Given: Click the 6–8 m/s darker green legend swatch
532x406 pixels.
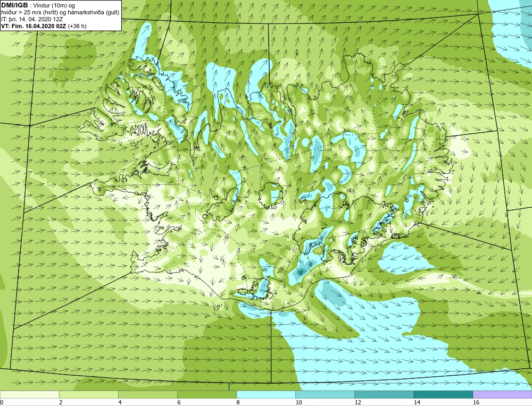Looking at the screenshot, I should (x=207, y=394).
